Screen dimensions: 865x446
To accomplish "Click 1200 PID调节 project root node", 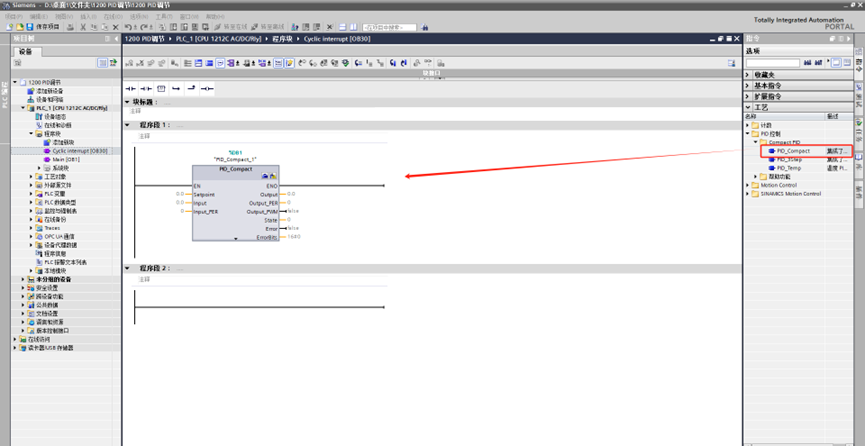I will point(45,82).
